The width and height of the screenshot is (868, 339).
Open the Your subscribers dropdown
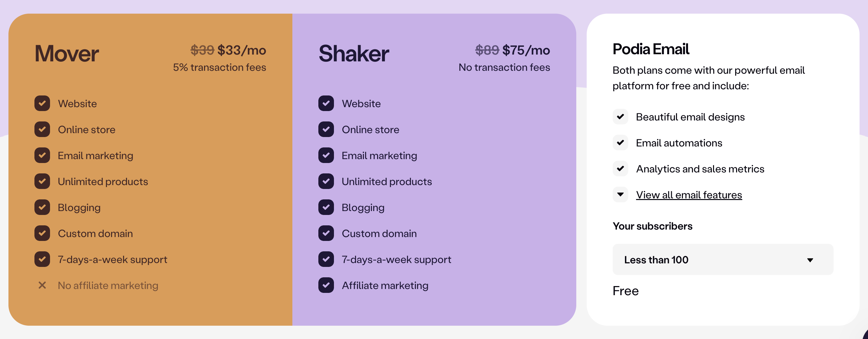coord(723,259)
